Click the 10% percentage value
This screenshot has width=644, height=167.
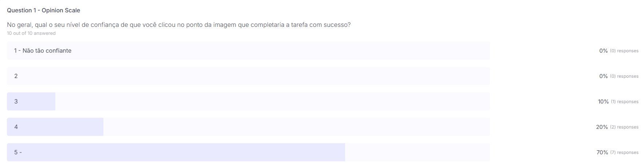point(603,102)
